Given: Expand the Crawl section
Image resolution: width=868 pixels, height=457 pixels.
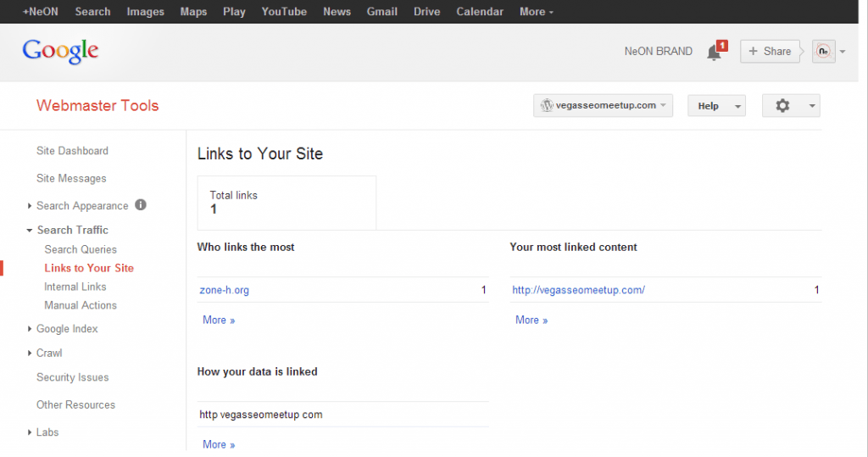Looking at the screenshot, I should pyautogui.click(x=30, y=354).
